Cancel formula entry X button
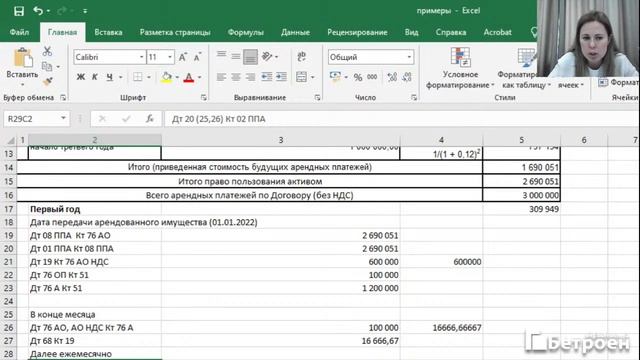Viewport: 640px width, 360px height. [102, 119]
